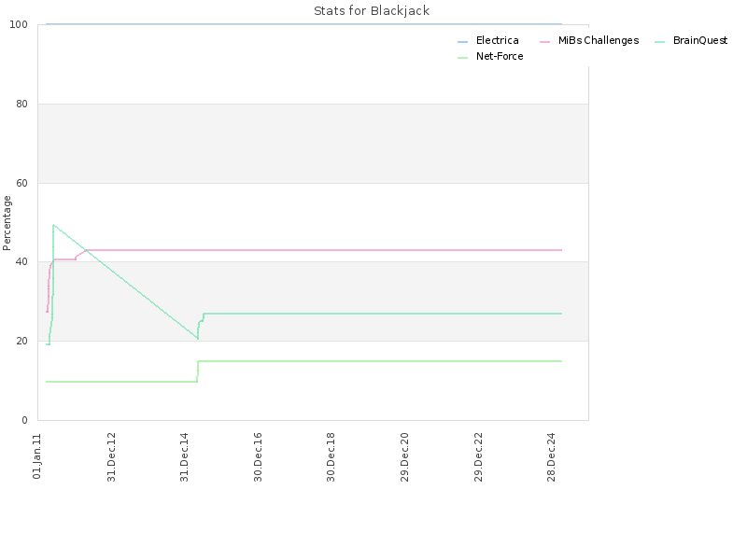
Task: Click the BrainQuest line peak near 49 percent
Action: pos(53,225)
